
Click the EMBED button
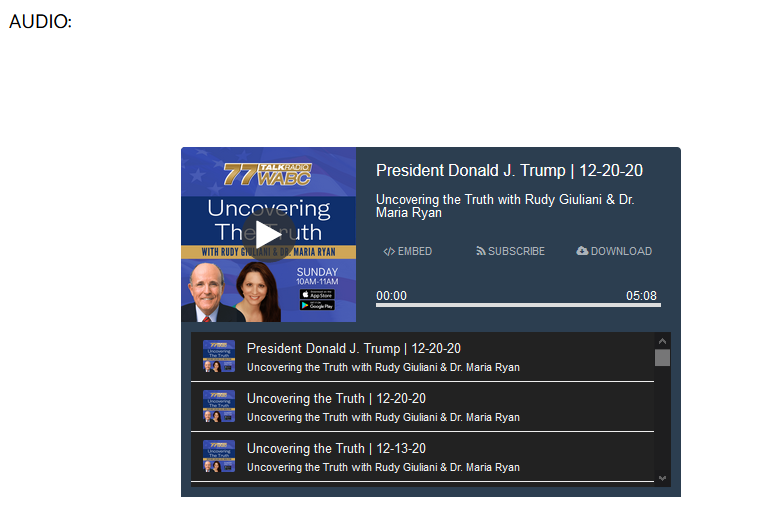coord(407,251)
